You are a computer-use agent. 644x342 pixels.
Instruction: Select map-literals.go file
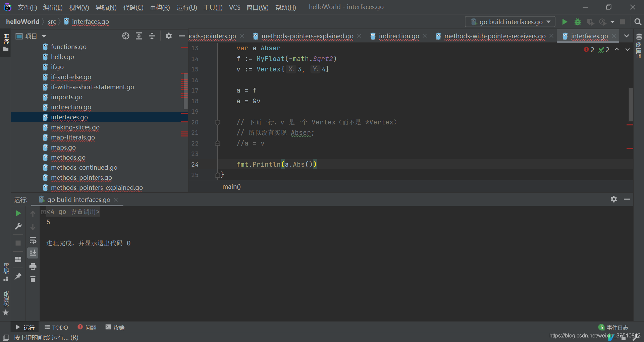pyautogui.click(x=73, y=137)
